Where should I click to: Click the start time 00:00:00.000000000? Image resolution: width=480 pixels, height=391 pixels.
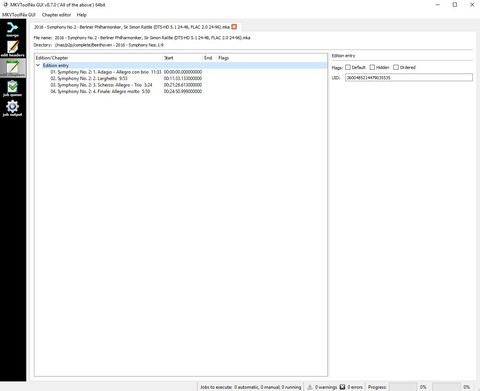click(x=183, y=72)
